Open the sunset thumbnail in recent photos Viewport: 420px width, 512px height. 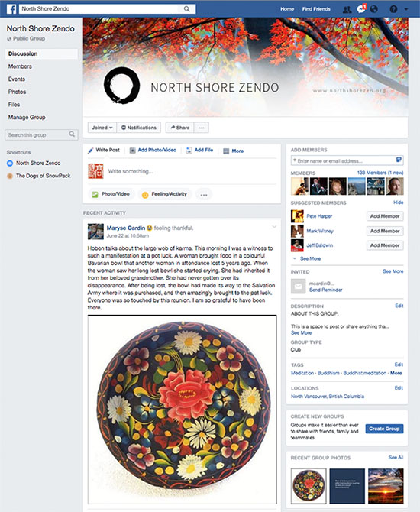[386, 486]
